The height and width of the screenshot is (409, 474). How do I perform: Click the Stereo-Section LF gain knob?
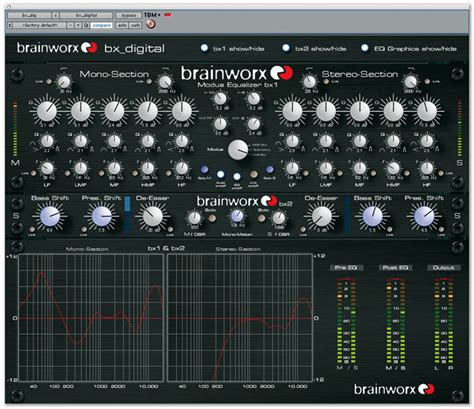point(292,111)
